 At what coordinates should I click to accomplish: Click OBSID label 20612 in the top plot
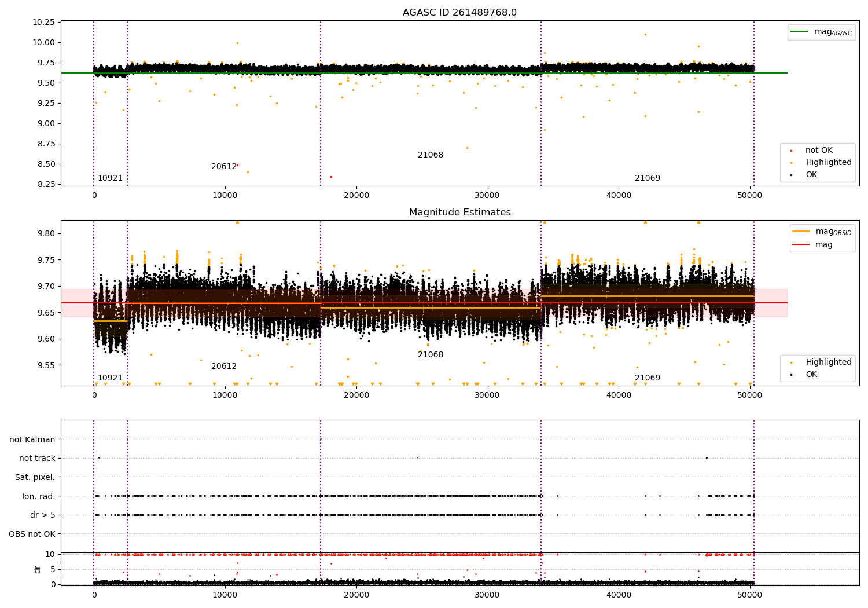[x=224, y=167]
